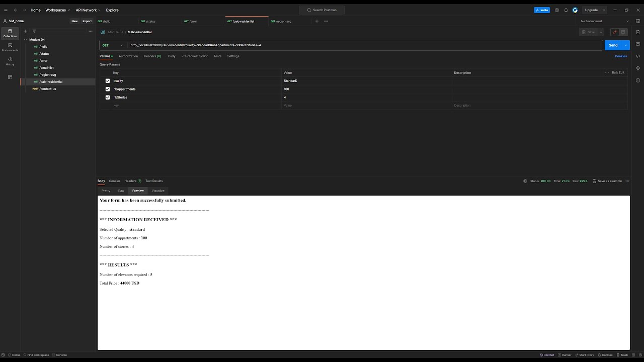Open the documentation icon in right sidebar
This screenshot has width=644, height=362.
[638, 32]
